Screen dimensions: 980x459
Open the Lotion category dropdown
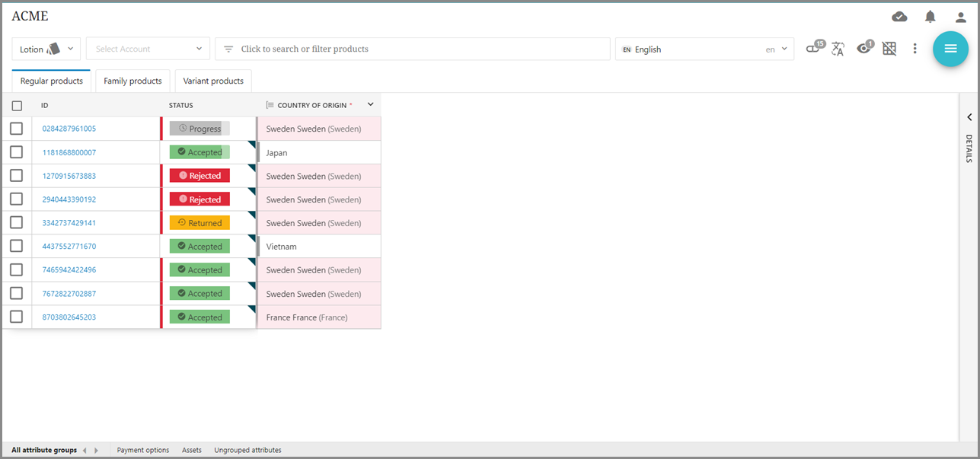(46, 49)
